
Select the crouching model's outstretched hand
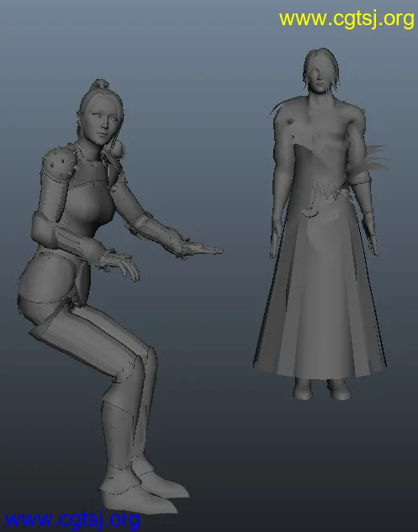200,250
